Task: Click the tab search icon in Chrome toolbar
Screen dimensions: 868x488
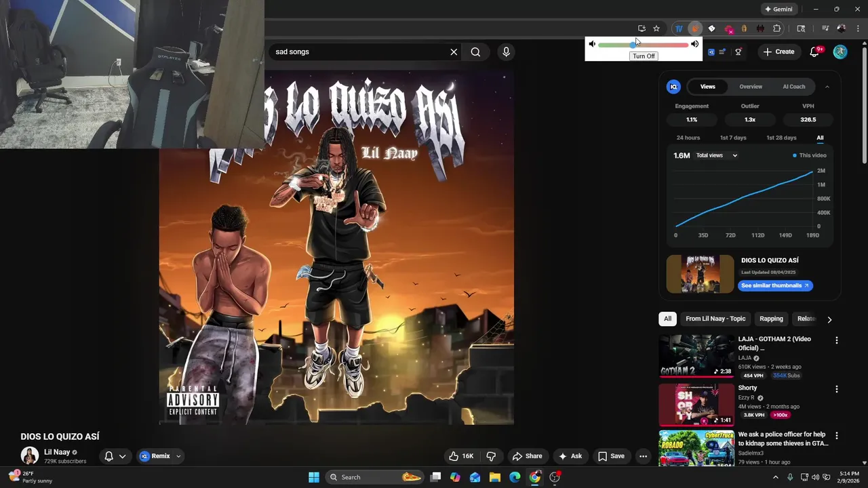Action: [x=801, y=28]
